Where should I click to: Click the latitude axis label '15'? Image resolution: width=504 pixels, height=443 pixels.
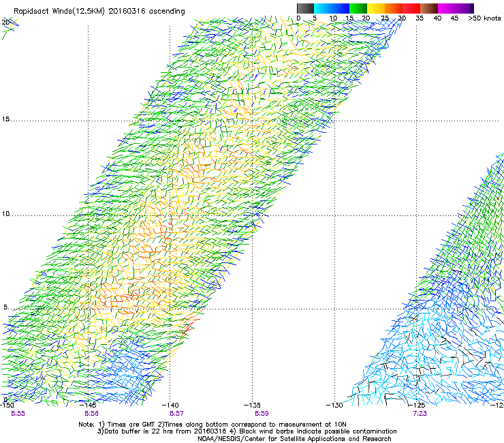click(x=5, y=119)
